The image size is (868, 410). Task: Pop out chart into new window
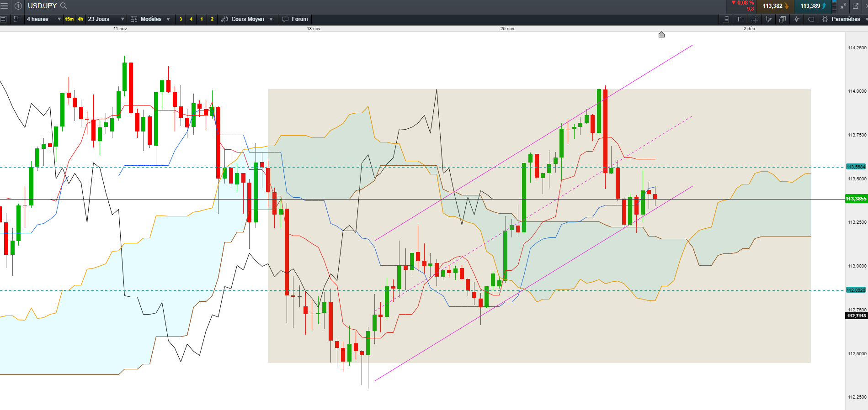click(856, 6)
